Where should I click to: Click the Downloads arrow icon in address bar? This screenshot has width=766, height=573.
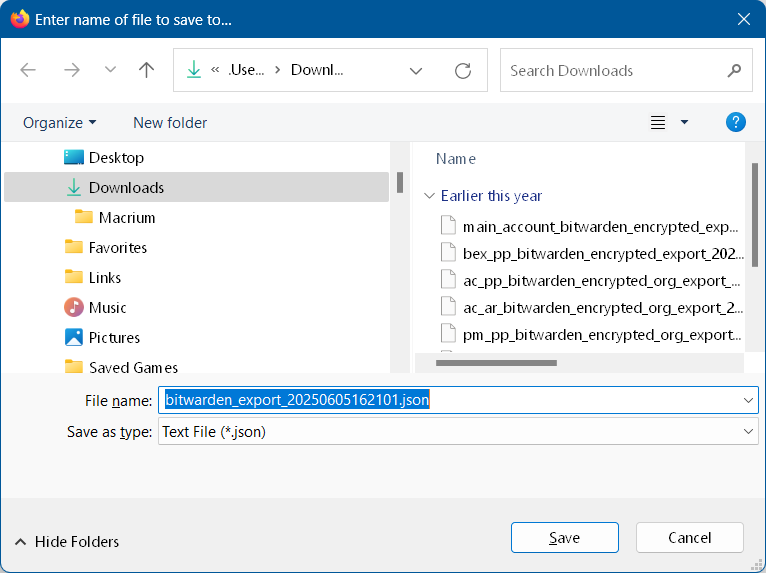[x=194, y=70]
